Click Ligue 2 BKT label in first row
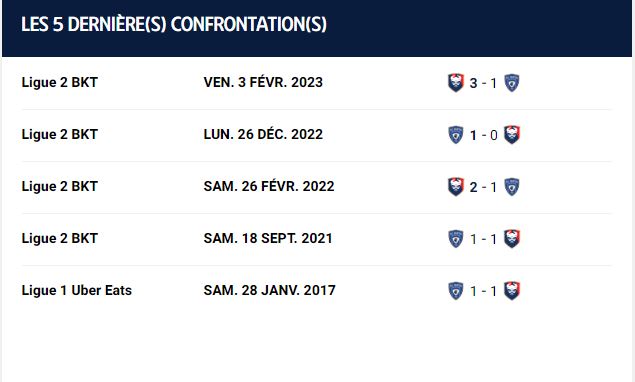This screenshot has width=635, height=382. [60, 82]
